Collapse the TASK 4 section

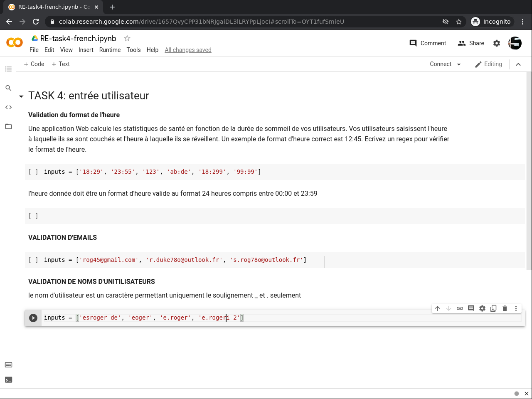(21, 96)
